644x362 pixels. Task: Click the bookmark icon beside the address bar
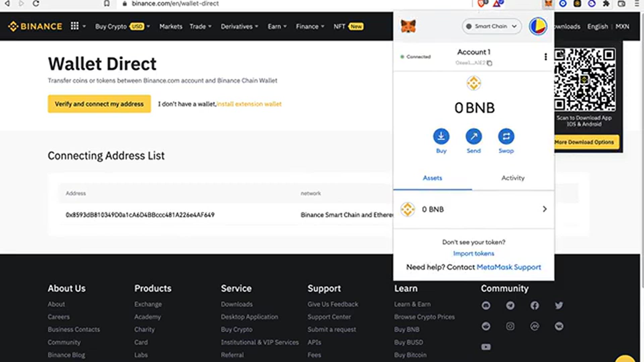107,4
